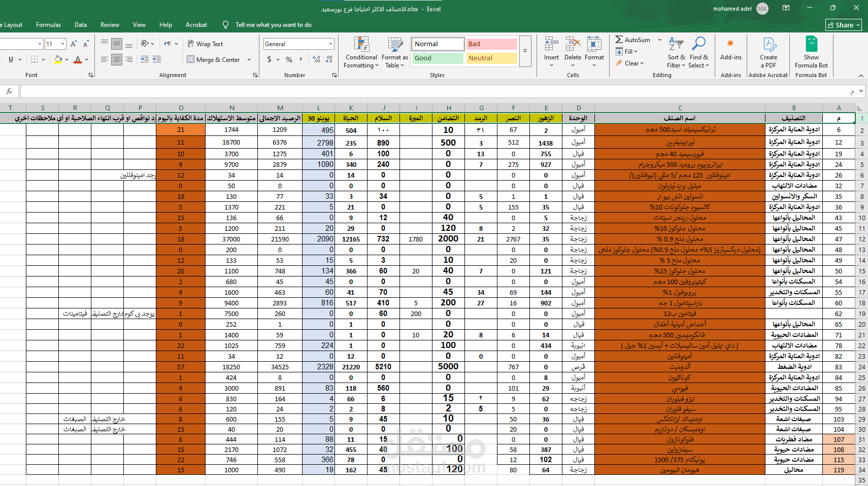
Task: Toggle Wrap Text
Action: (x=205, y=44)
